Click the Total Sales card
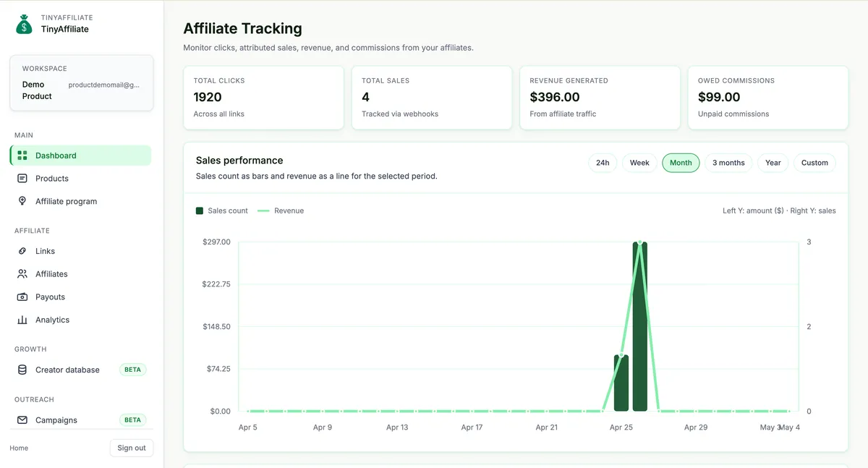The width and height of the screenshot is (868, 468). click(432, 98)
